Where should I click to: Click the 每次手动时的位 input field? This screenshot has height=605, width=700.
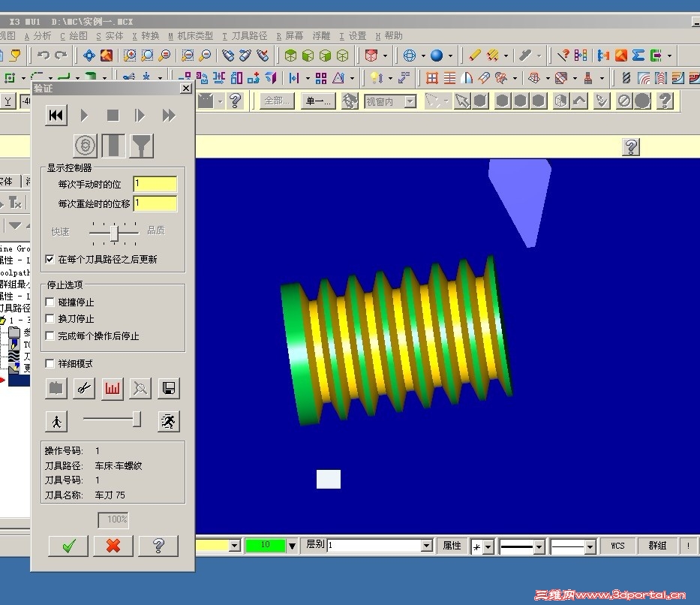pyautogui.click(x=155, y=184)
